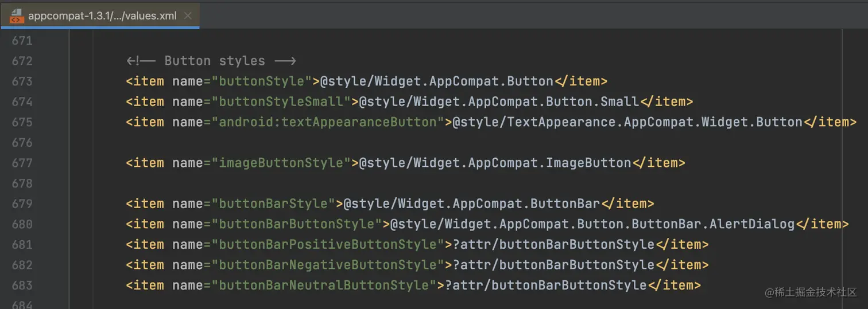Click line number 675 in gutter
868x309 pixels.
pyautogui.click(x=22, y=122)
